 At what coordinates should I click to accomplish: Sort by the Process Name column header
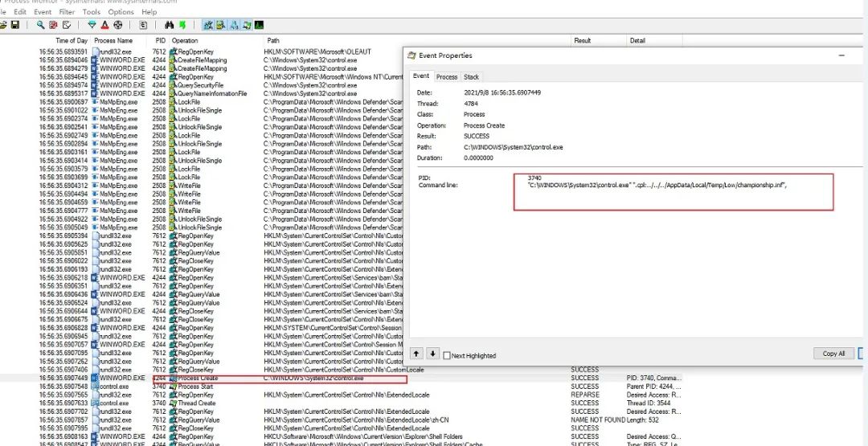(x=113, y=40)
